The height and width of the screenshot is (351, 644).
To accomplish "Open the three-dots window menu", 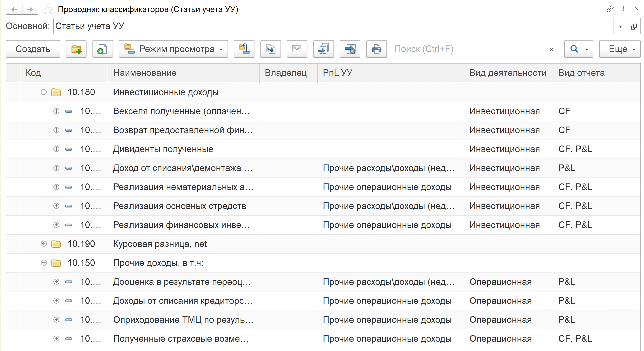I will [x=623, y=9].
